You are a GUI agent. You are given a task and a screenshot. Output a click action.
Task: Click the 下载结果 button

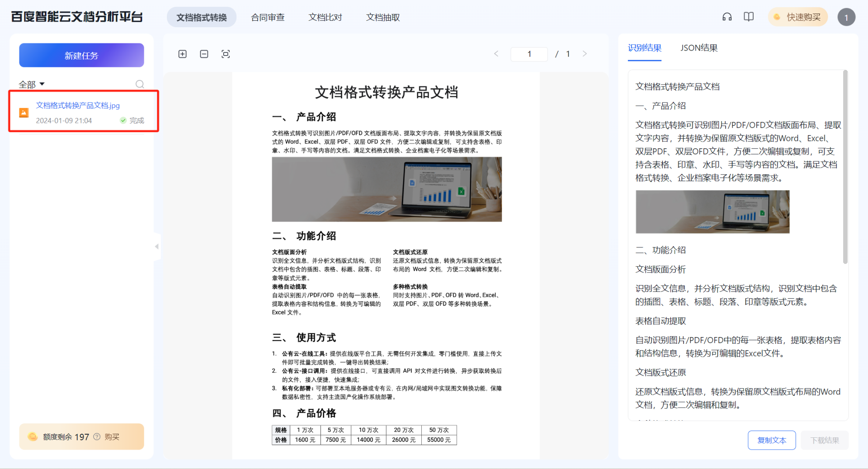tap(825, 440)
